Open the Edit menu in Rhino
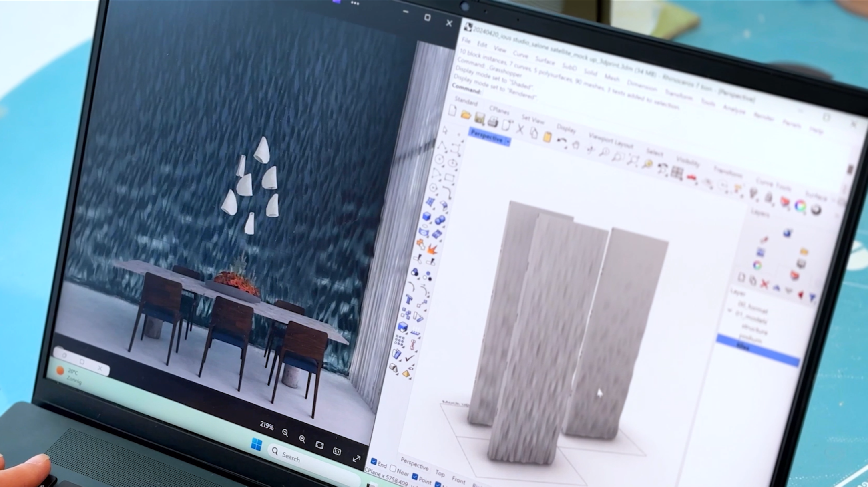This screenshot has height=487, width=868. pos(482,45)
